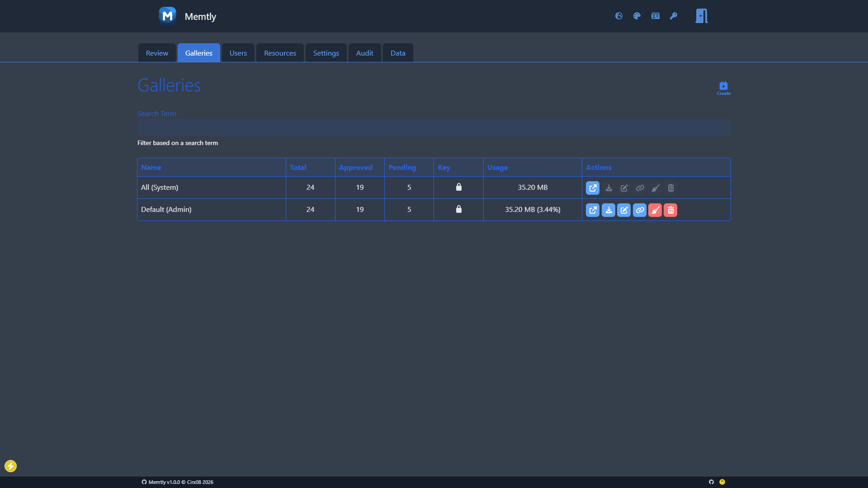Click the key icon in header
Viewport: 868px width, 488px height.
[674, 16]
